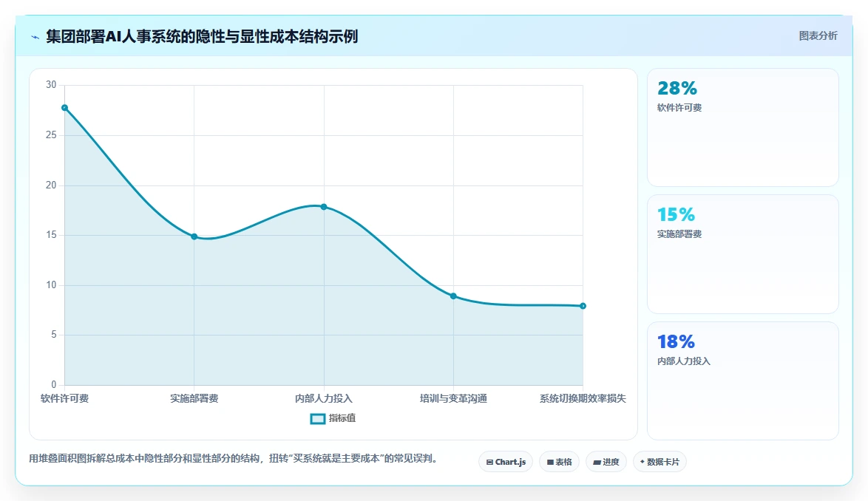Select the 实施部署费 data point on chart
The width and height of the screenshot is (868, 501).
click(x=194, y=236)
